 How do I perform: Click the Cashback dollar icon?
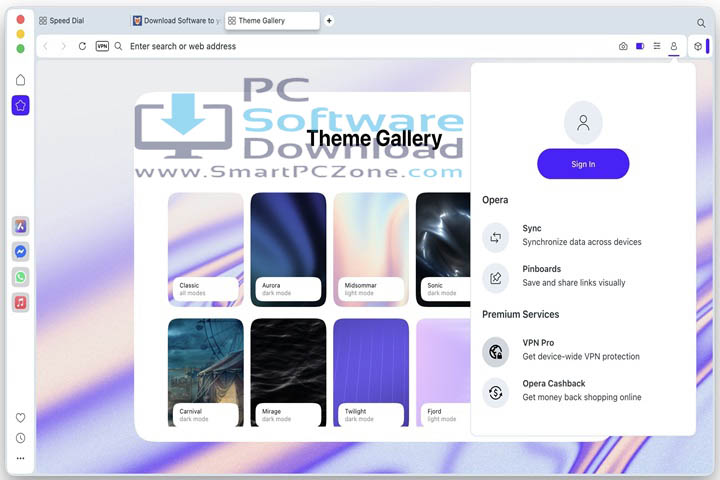point(495,393)
